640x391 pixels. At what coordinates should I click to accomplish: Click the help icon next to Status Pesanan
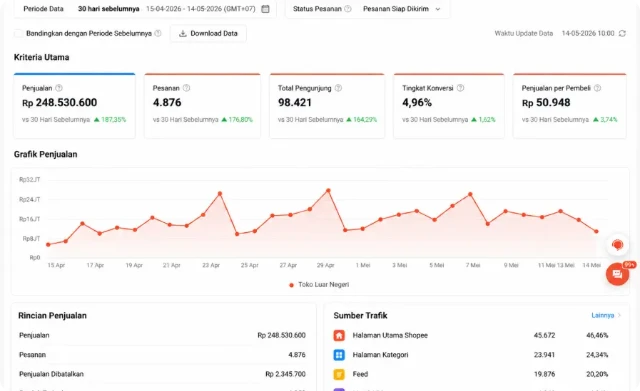pos(348,9)
